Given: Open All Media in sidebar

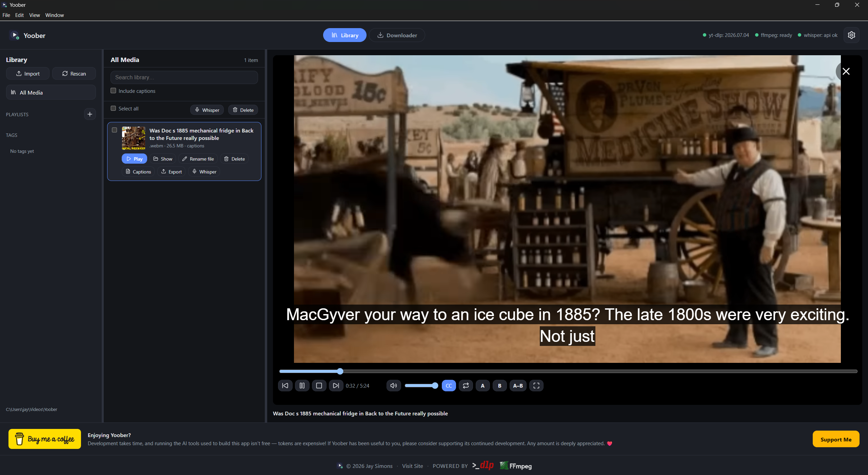Looking at the screenshot, I should click(x=51, y=92).
